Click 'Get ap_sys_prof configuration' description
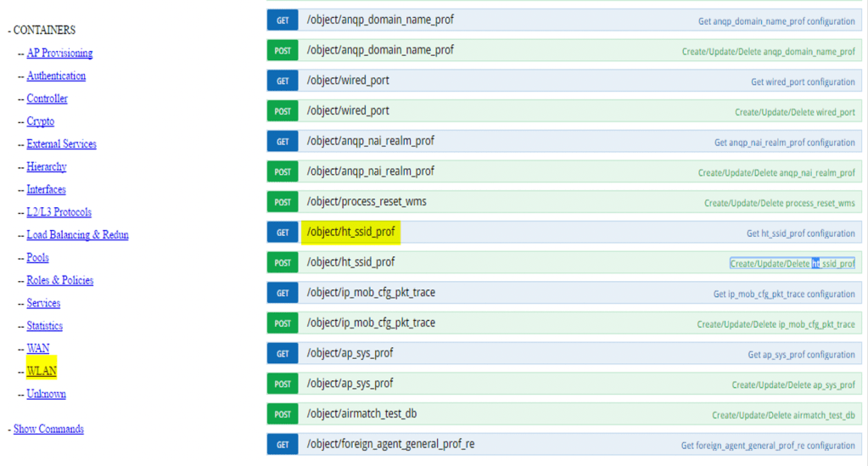 point(801,355)
